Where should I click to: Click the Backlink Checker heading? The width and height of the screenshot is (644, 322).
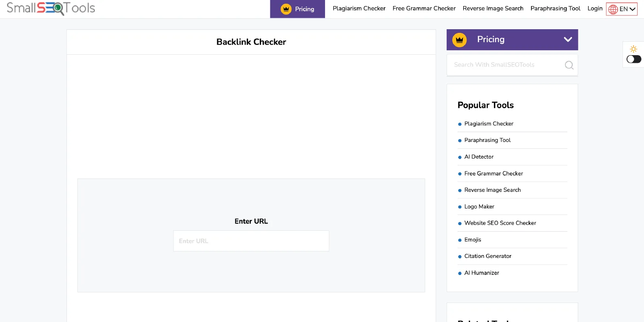coord(251,42)
